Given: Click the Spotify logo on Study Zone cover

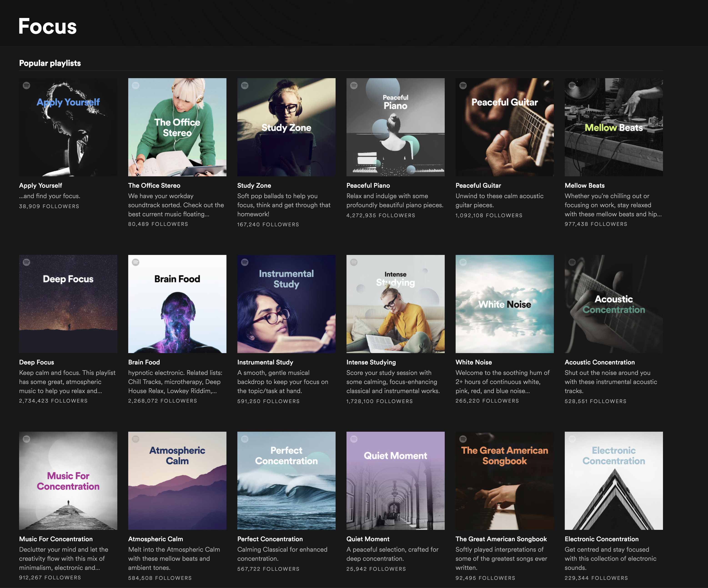Looking at the screenshot, I should coord(245,86).
